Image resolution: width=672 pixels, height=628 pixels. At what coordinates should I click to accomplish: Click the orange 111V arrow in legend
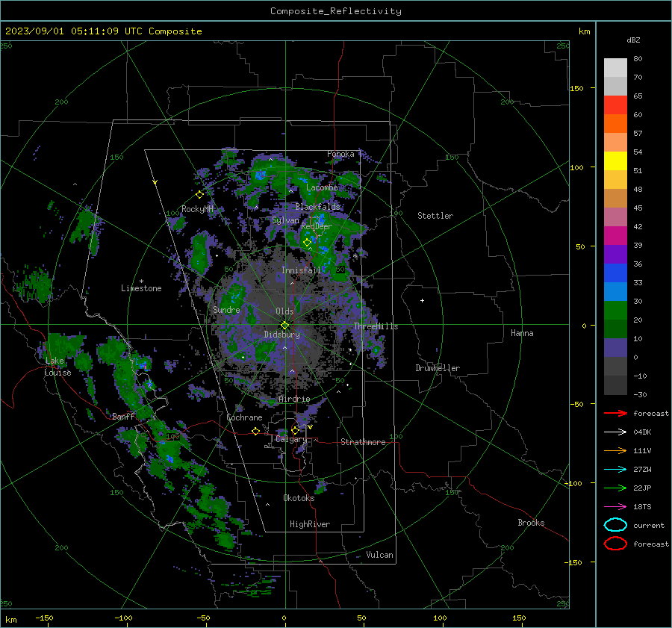(x=615, y=450)
